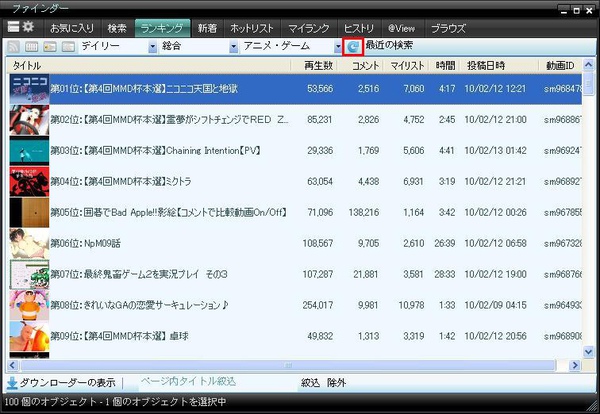600x414 pixels.
Task: Switch to the お気に入り tab
Action: pos(72,28)
